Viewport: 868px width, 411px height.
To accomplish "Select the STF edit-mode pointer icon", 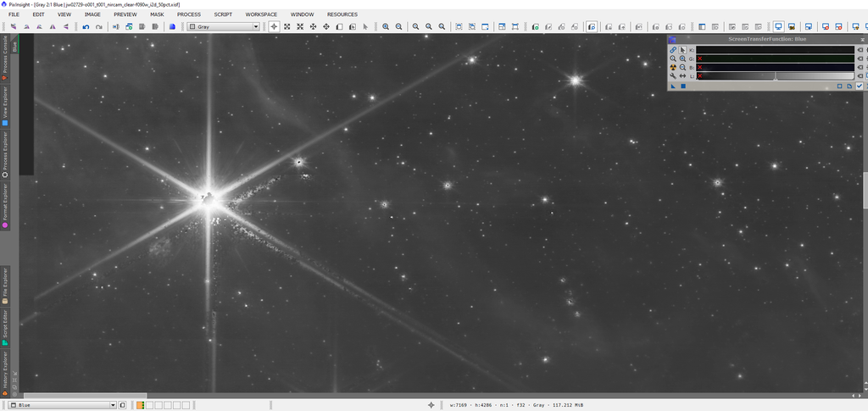I will coord(683,50).
